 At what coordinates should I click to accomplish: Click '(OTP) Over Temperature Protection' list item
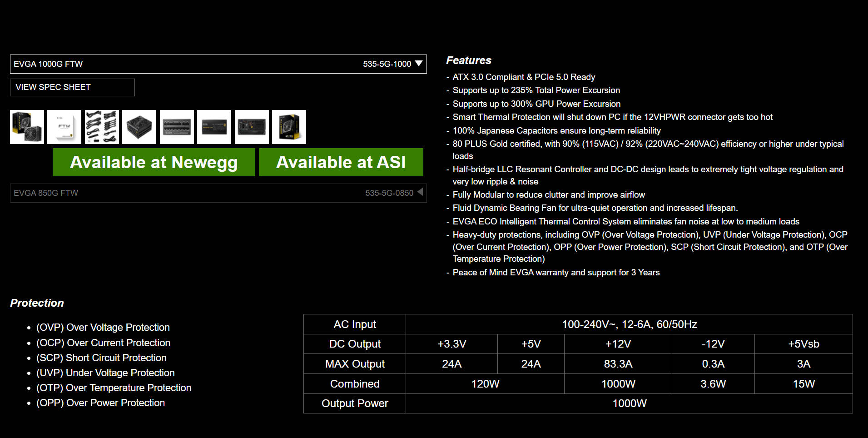114,388
